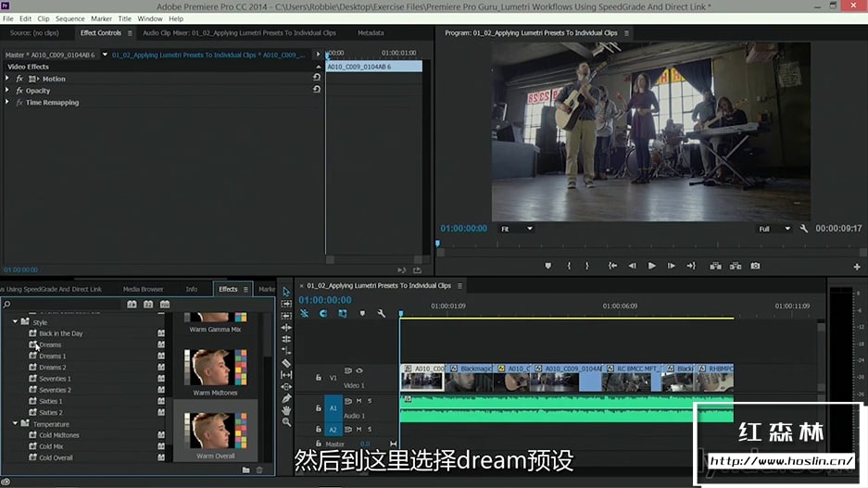Delete custom item with trash icon
Viewport: 868px width, 488px height.
point(259,469)
